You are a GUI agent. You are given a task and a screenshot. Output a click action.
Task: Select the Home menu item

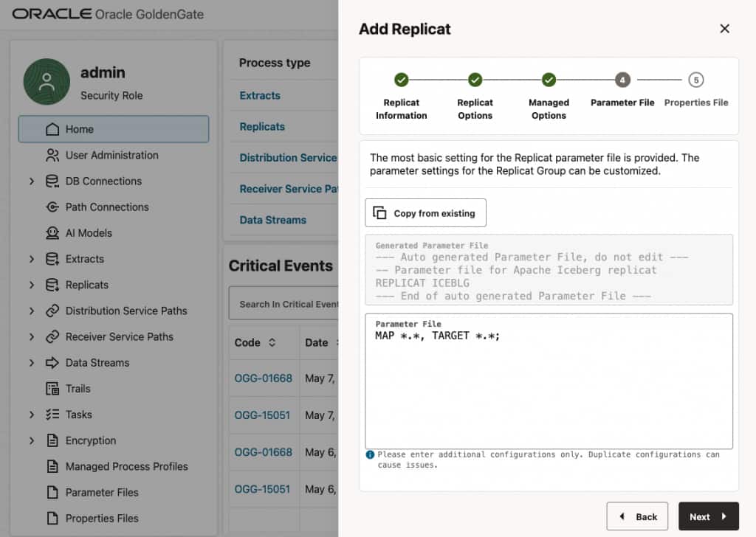coord(114,129)
